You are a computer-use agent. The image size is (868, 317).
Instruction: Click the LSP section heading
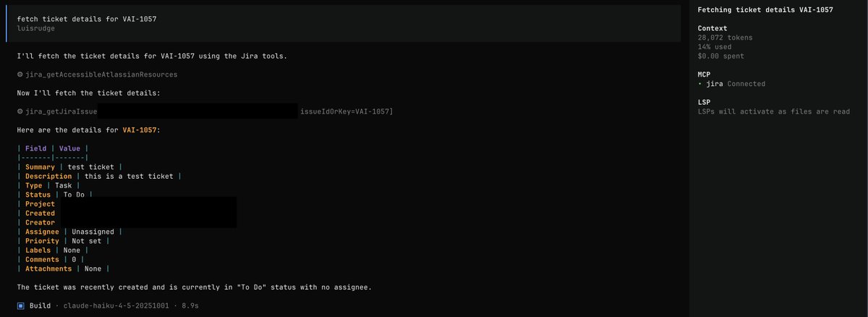(705, 102)
